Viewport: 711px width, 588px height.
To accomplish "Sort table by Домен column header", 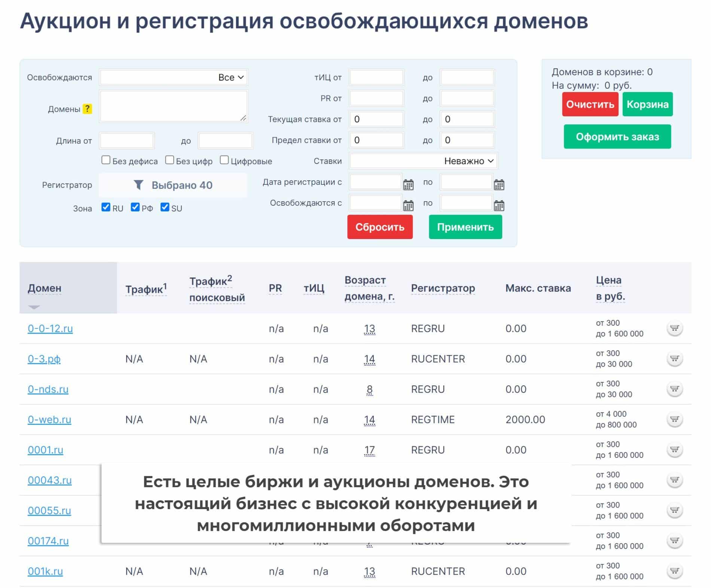I will tap(45, 288).
